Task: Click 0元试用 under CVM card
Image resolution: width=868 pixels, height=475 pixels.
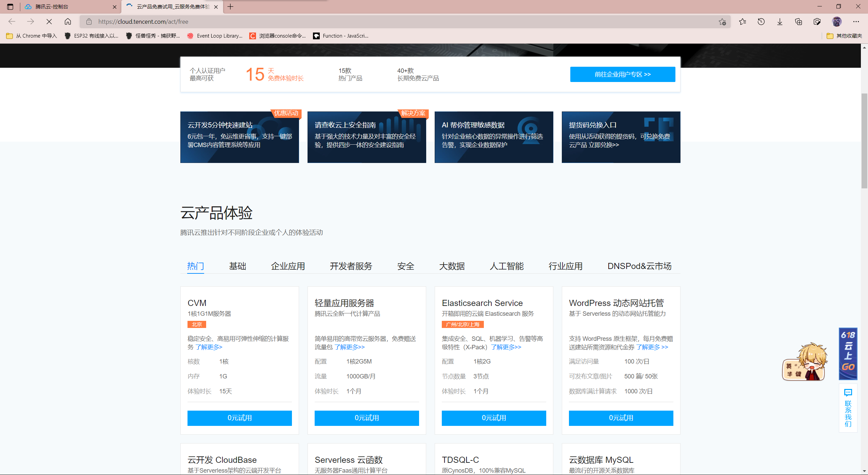Action: (239, 418)
